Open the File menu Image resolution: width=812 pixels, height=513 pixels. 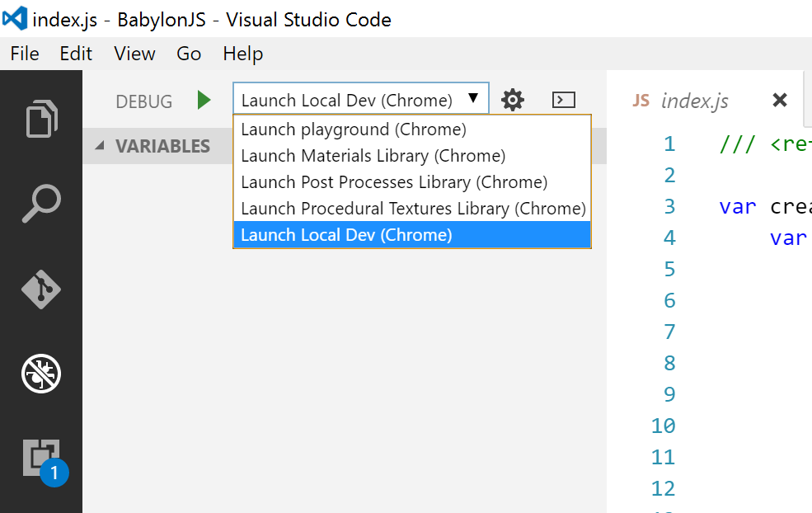(x=25, y=54)
